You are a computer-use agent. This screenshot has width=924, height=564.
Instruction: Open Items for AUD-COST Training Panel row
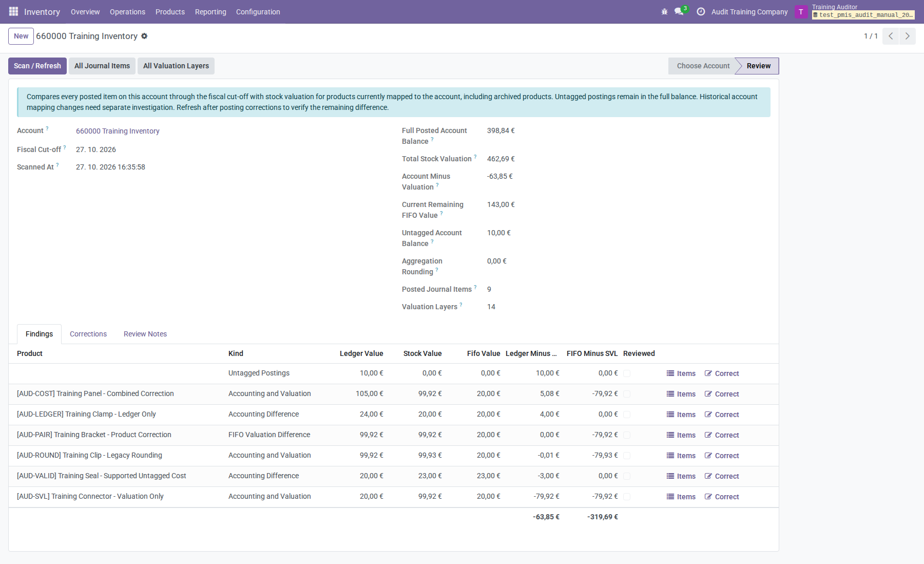[681, 394]
